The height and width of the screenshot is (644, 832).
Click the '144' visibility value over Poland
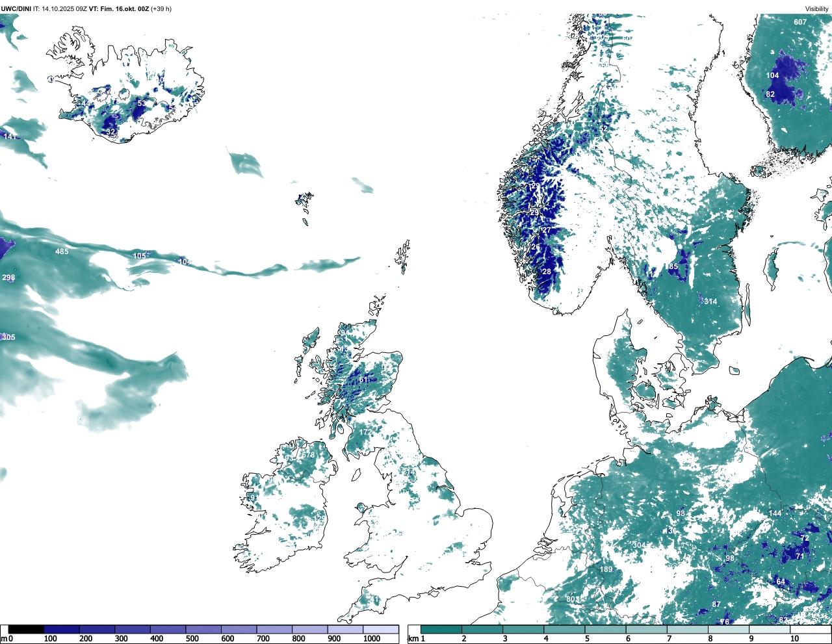pos(775,513)
